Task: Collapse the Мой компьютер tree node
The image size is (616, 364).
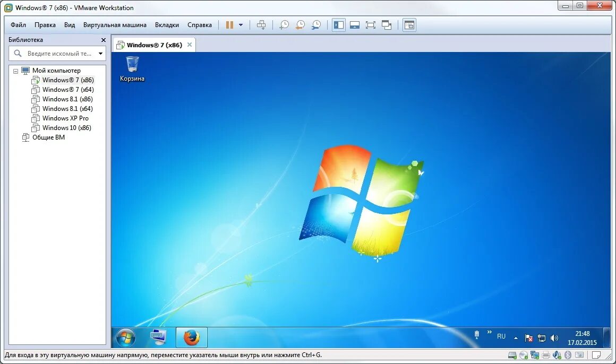Action: coord(16,71)
